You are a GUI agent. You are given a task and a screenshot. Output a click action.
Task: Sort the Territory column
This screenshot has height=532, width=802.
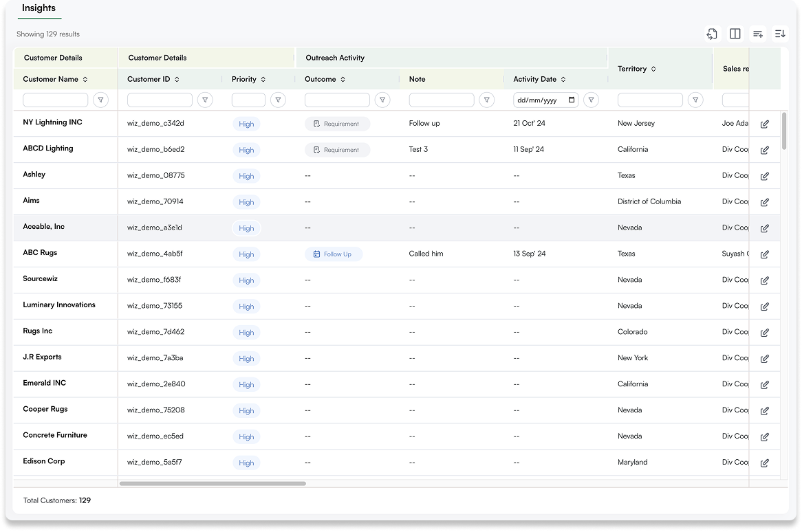653,69
